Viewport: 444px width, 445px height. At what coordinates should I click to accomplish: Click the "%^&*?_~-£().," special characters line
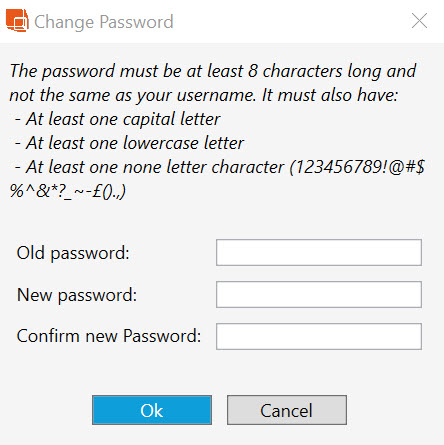(x=68, y=191)
